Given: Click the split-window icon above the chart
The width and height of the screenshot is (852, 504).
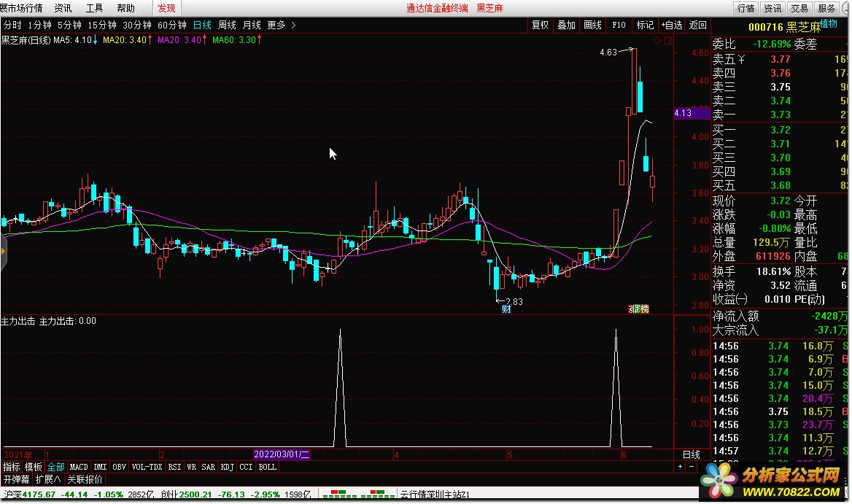Looking at the screenshot, I should (668, 41).
